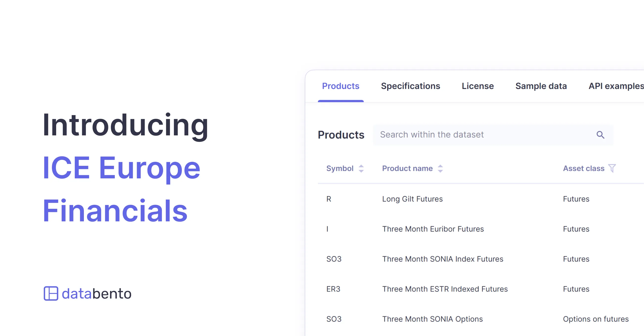Click the databento logo icon
Viewport: 644px width, 336px height.
pos(51,294)
